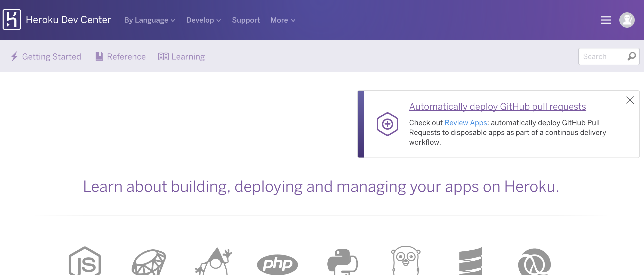Dismiss the GitHub pull requests notice
Screen dimensions: 644x275
pyautogui.click(x=630, y=100)
